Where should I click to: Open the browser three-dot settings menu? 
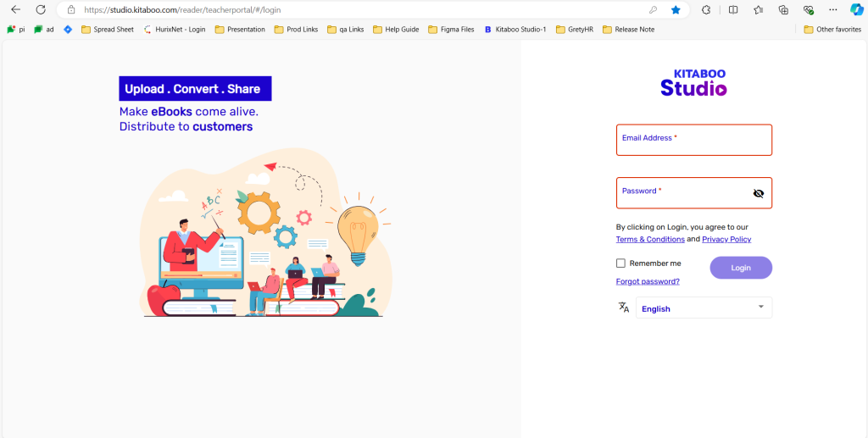(x=833, y=9)
